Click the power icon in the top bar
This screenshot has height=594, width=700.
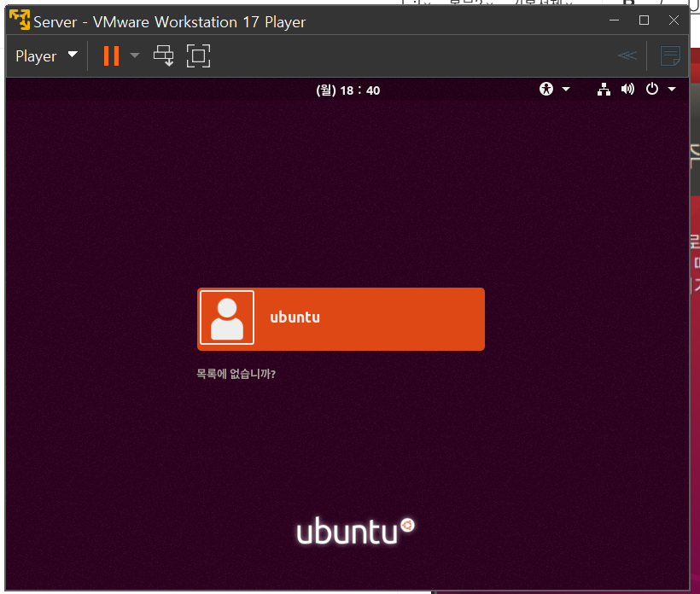tap(652, 89)
